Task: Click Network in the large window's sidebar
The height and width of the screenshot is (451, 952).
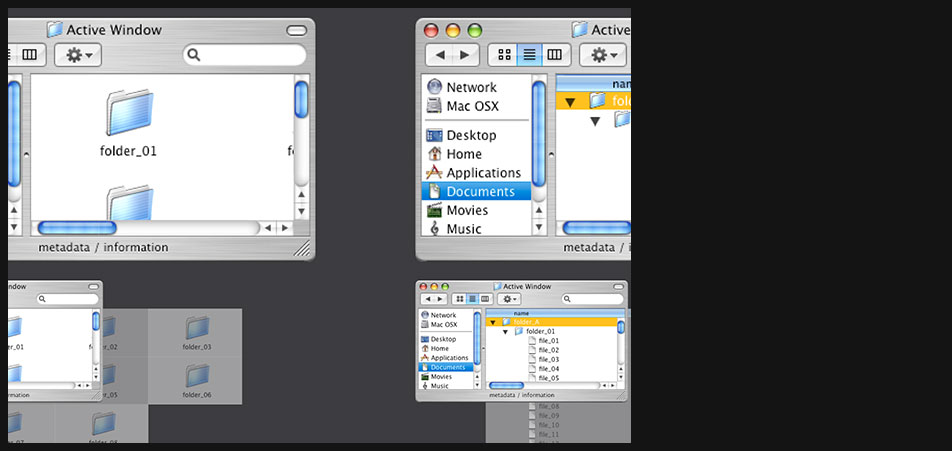Action: coord(470,88)
